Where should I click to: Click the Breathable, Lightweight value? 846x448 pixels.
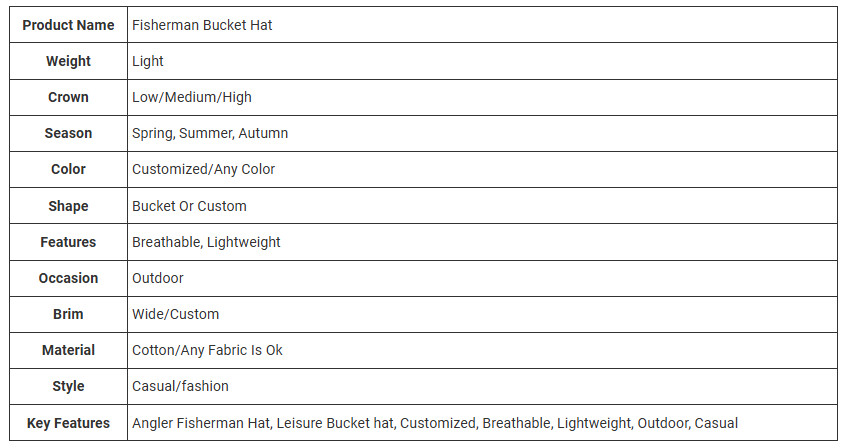coord(206,242)
